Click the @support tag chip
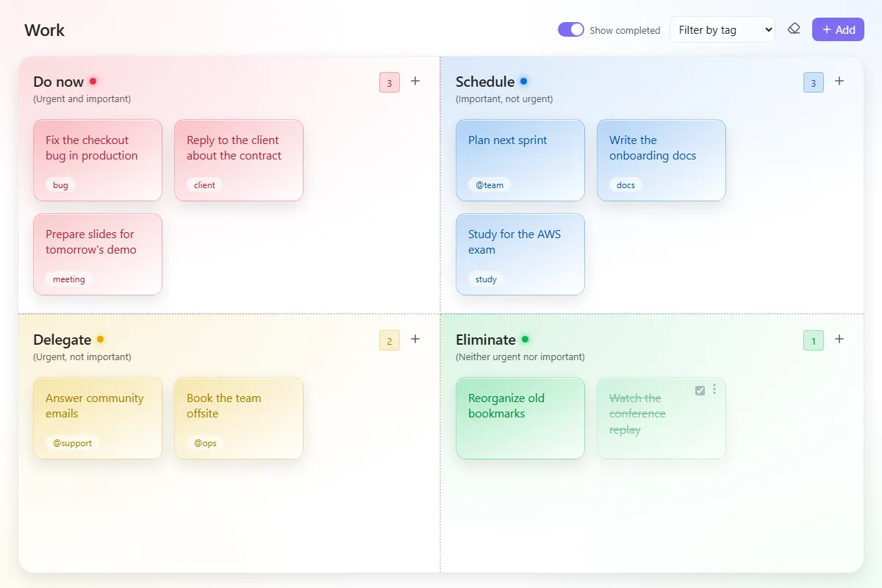This screenshot has height=588, width=882. tap(73, 443)
